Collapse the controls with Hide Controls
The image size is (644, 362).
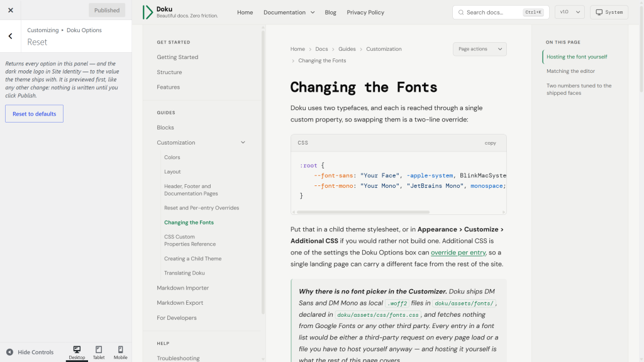(30, 352)
